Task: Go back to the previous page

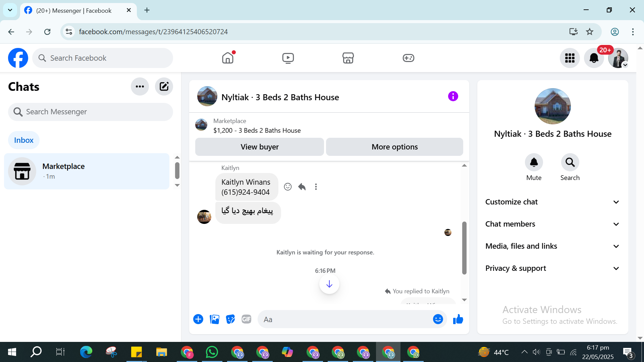Action: pyautogui.click(x=11, y=32)
